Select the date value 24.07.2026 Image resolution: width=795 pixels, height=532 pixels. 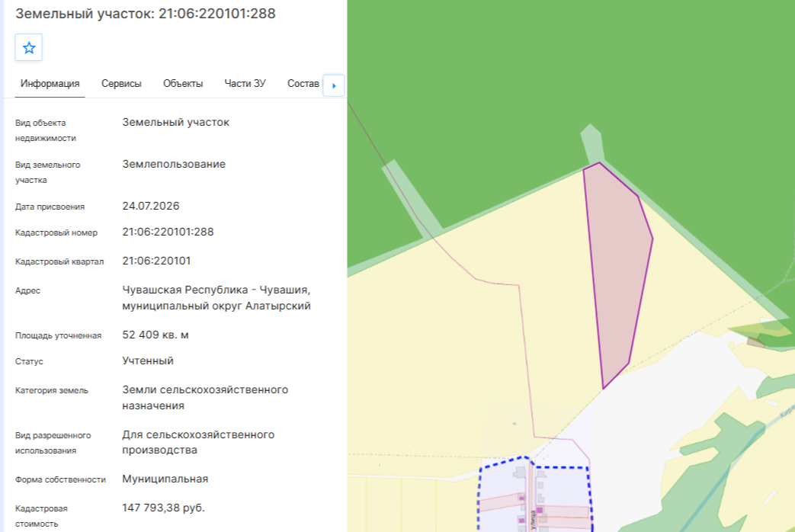coord(151,206)
